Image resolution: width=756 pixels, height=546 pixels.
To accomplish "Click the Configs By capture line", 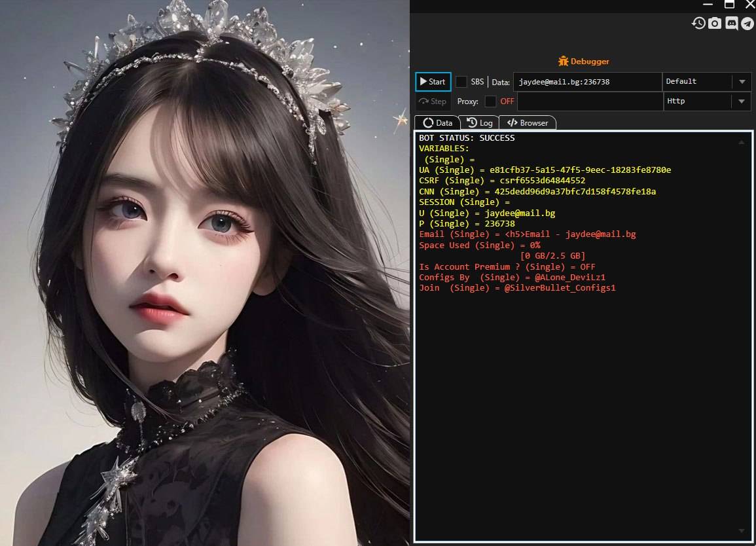I will point(512,278).
